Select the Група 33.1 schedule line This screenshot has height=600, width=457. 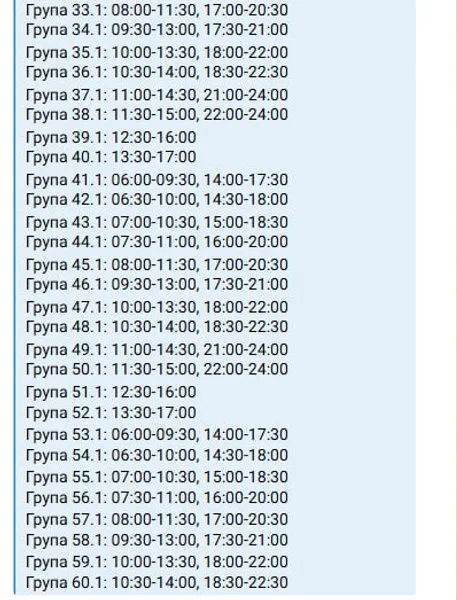pyautogui.click(x=157, y=10)
